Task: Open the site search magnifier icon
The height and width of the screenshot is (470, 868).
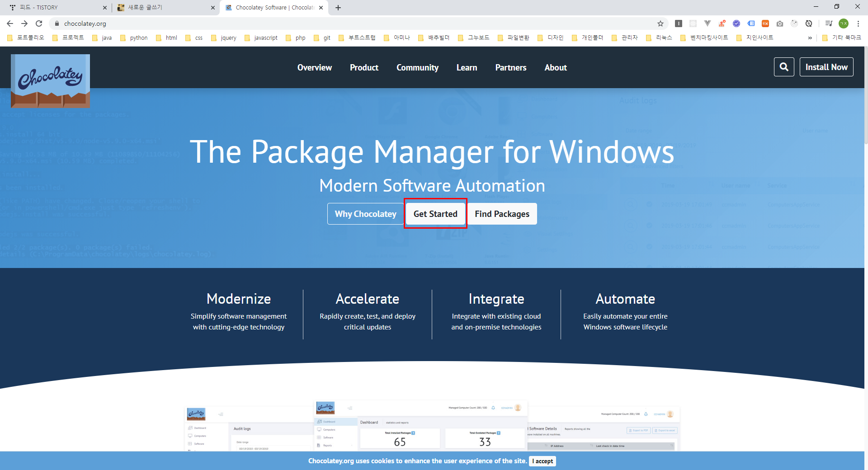Action: coord(784,67)
